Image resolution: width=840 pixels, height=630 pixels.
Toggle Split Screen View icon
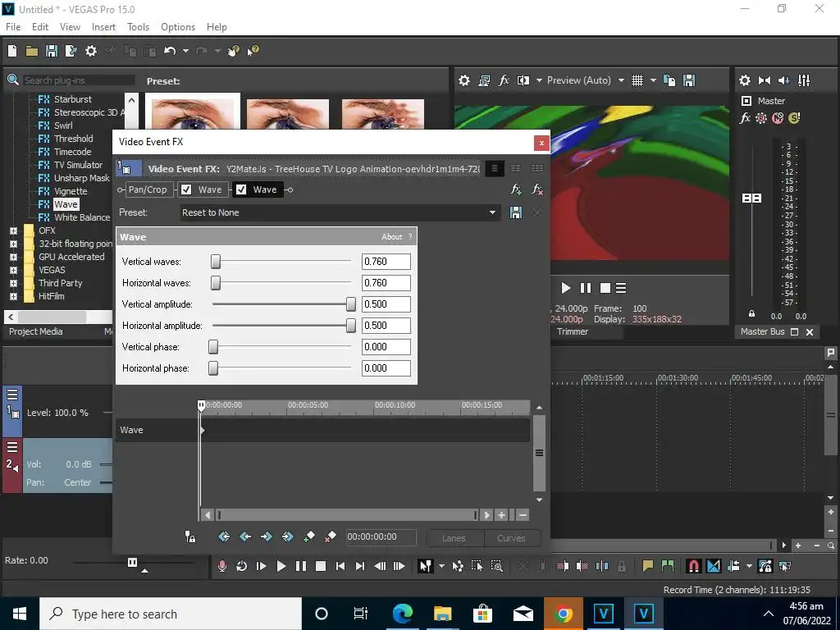(523, 80)
